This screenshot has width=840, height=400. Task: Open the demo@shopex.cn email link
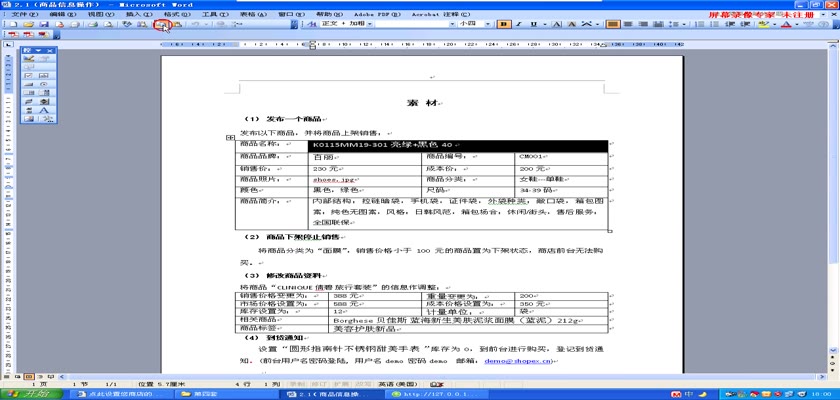(x=518, y=361)
